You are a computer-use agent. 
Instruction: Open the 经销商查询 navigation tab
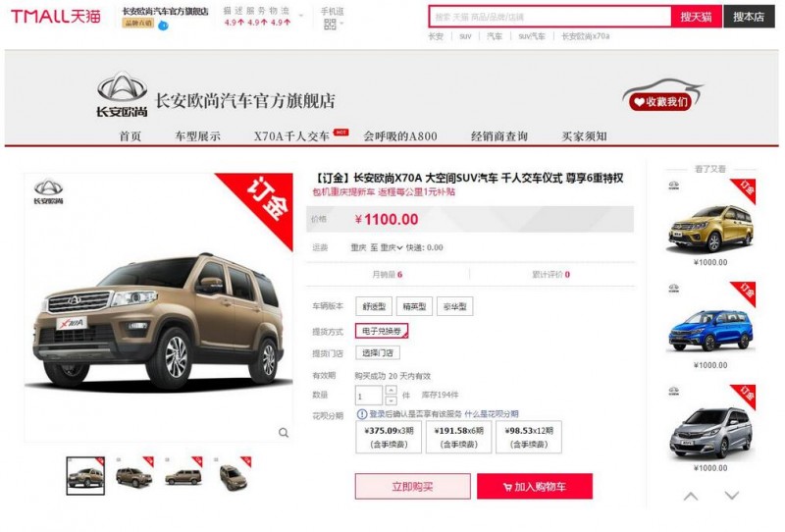click(x=499, y=135)
